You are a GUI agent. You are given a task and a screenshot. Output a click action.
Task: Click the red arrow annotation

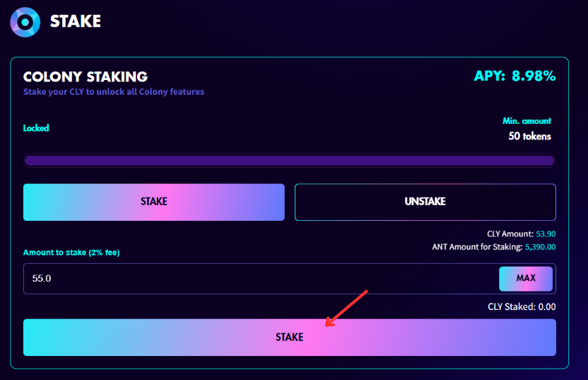346,309
